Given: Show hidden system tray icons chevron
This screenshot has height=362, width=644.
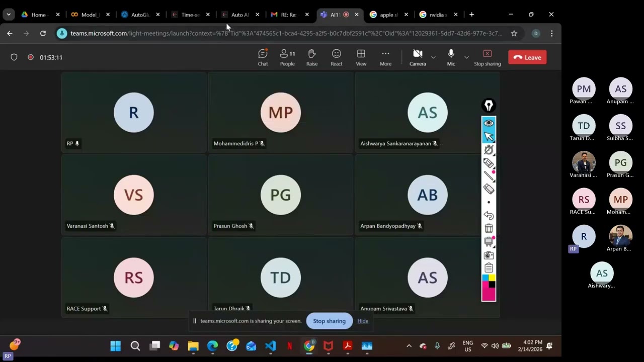Looking at the screenshot, I should (x=409, y=346).
